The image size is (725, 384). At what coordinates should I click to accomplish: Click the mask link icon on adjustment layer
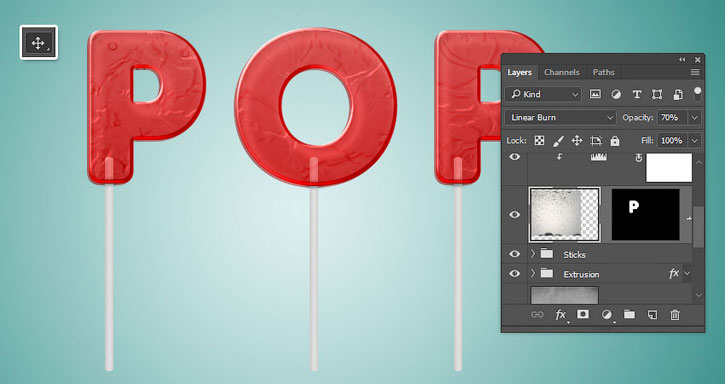[639, 158]
